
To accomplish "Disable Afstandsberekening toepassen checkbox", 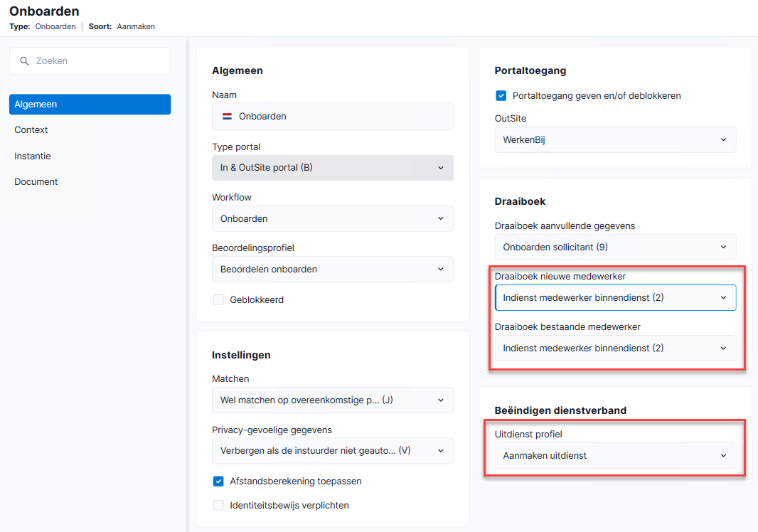I will pyautogui.click(x=218, y=482).
